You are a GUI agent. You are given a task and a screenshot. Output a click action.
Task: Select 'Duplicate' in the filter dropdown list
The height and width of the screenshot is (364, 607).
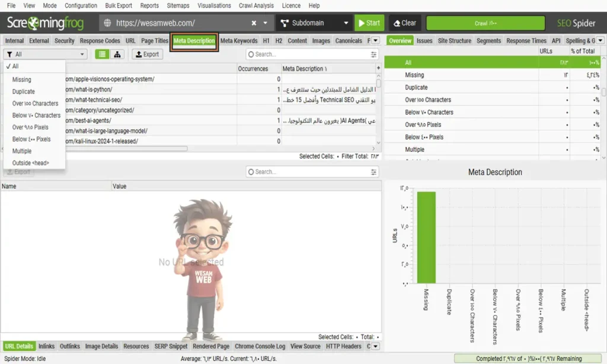click(24, 91)
